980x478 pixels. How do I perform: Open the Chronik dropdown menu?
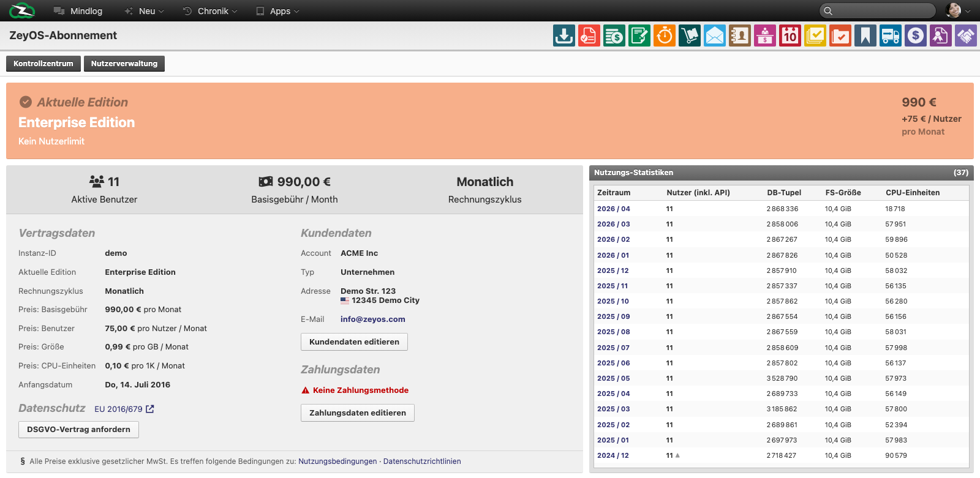tap(210, 11)
